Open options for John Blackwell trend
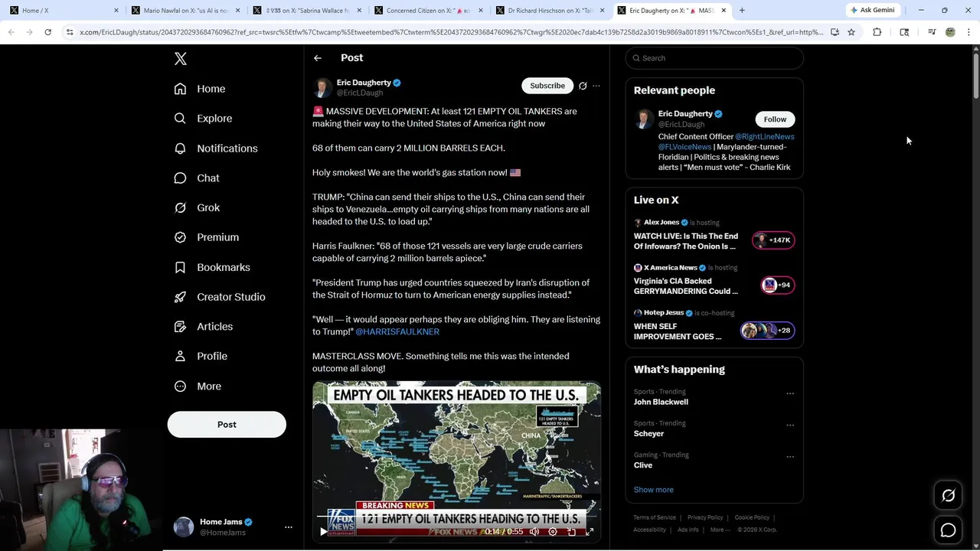Screen dimensions: 980x551 (x=790, y=393)
